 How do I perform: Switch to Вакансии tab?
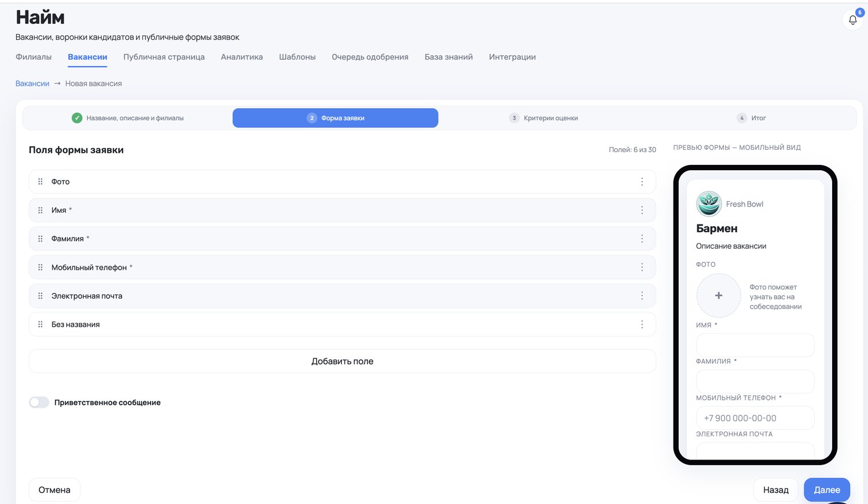coord(87,57)
